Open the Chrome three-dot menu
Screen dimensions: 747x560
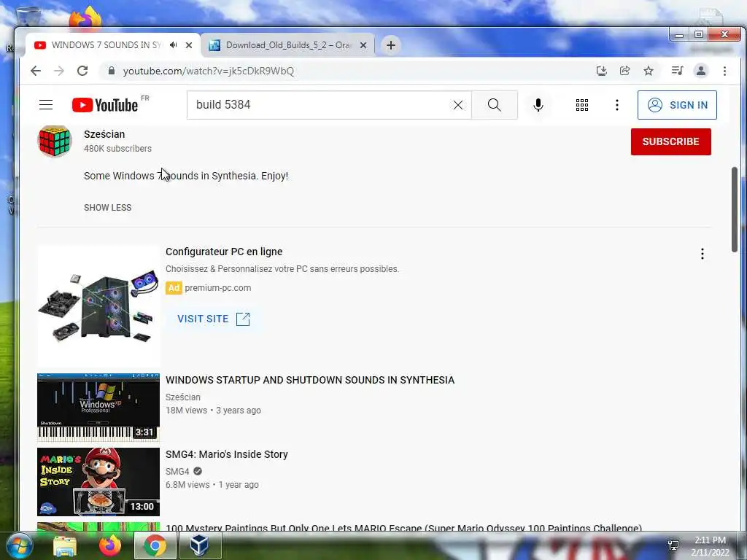pos(724,71)
